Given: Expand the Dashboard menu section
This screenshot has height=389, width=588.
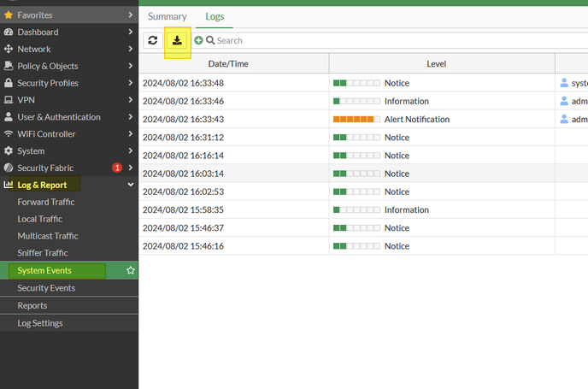Looking at the screenshot, I should point(130,32).
